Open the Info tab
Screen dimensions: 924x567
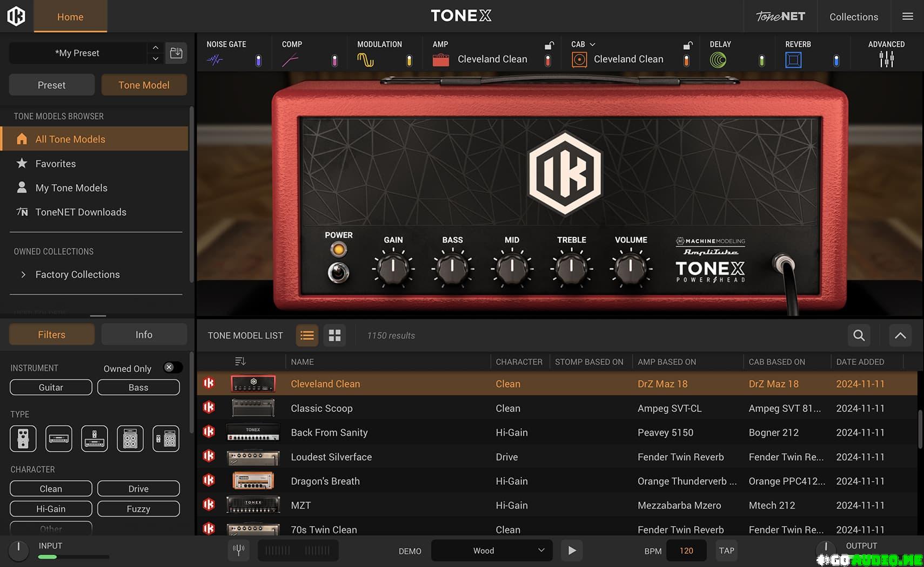tap(144, 334)
